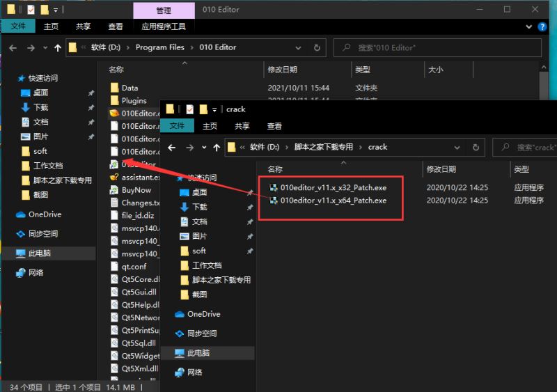The width and height of the screenshot is (557, 392).
Task: Open 图片 in 010 Editor sidebar
Action: [x=35, y=136]
